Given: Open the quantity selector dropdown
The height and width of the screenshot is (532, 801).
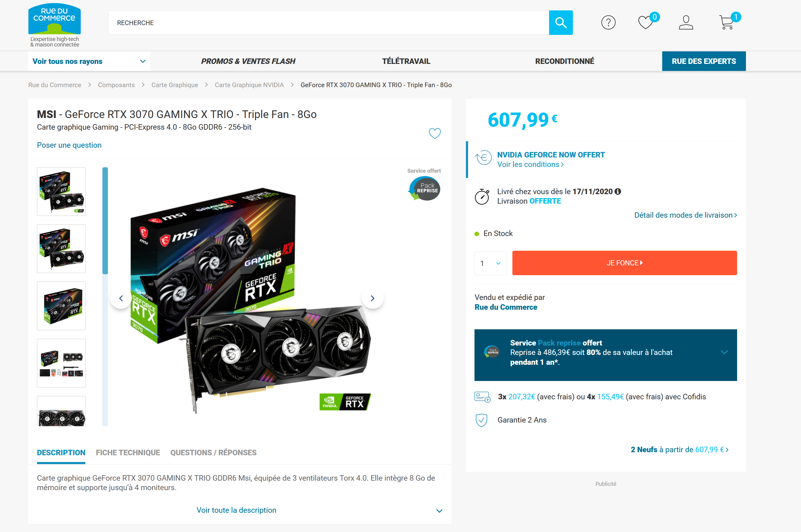Looking at the screenshot, I should point(490,263).
